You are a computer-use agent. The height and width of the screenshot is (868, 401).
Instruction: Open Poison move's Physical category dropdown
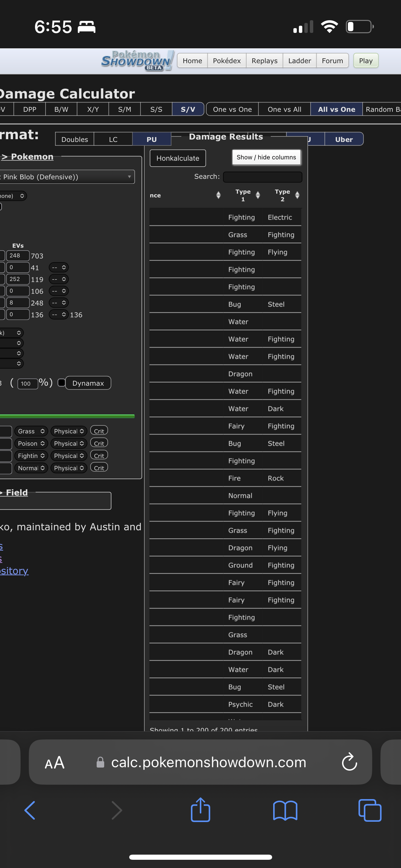pyautogui.click(x=69, y=443)
